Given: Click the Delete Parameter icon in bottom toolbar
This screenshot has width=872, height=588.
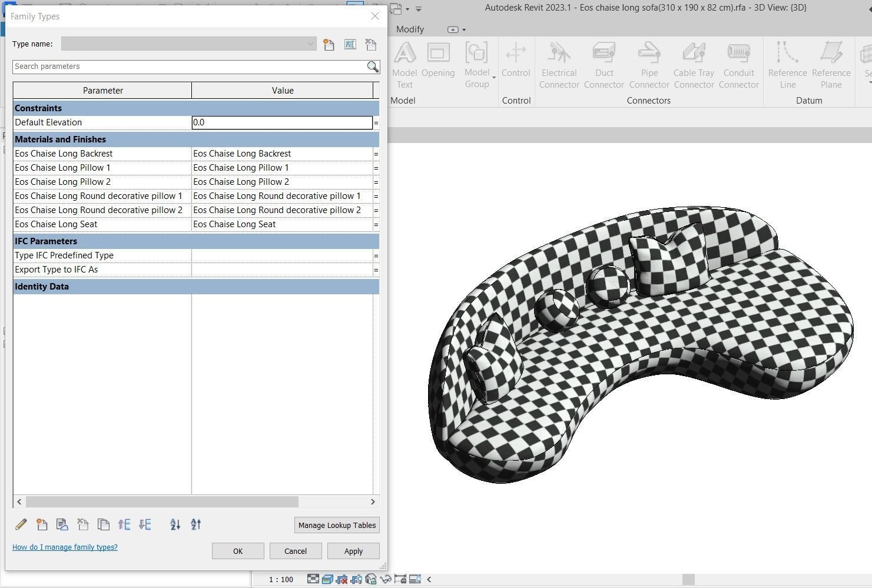Looking at the screenshot, I should point(82,524).
